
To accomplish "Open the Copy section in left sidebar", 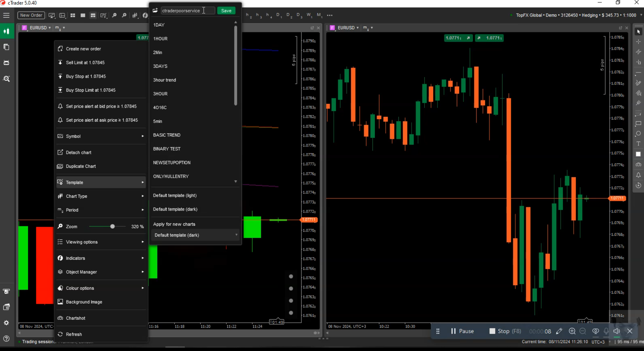I will coord(6,47).
